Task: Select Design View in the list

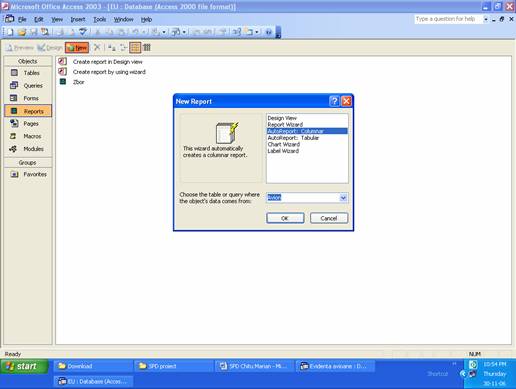Action: (282, 118)
